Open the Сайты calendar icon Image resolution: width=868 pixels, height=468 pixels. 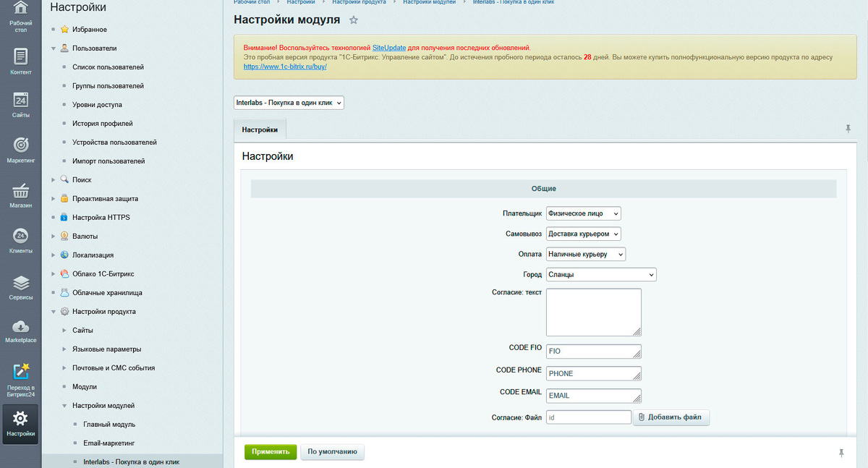(21, 99)
